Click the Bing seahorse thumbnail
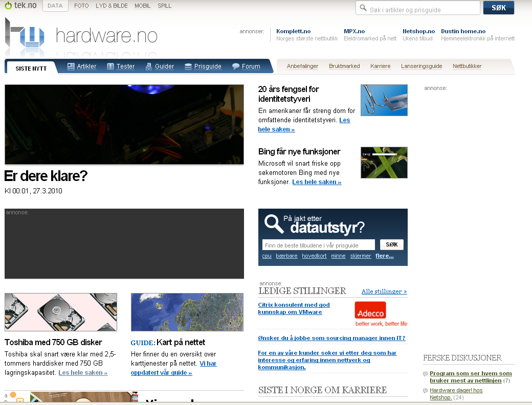This screenshot has height=405, width=532. (384, 163)
